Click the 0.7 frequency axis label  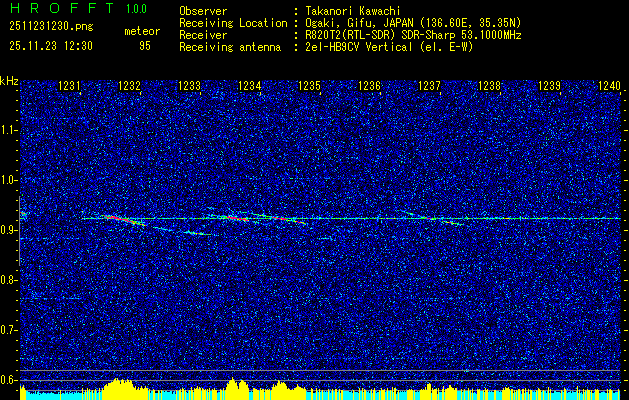tap(7, 330)
